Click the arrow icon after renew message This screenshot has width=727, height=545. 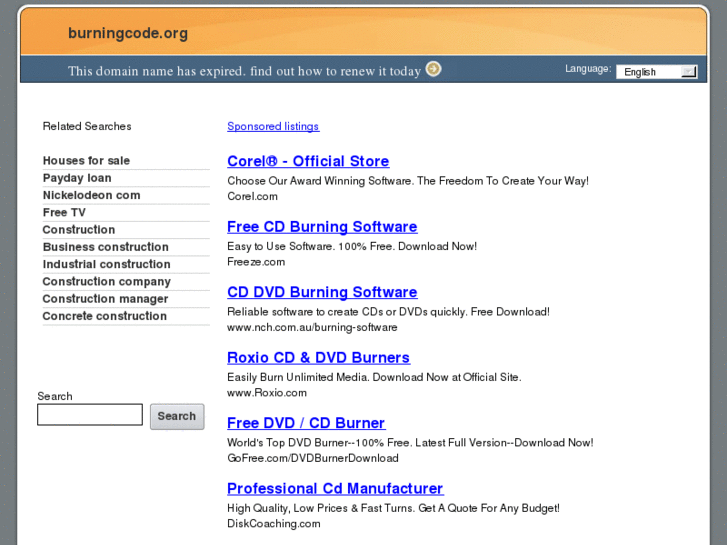coord(434,69)
